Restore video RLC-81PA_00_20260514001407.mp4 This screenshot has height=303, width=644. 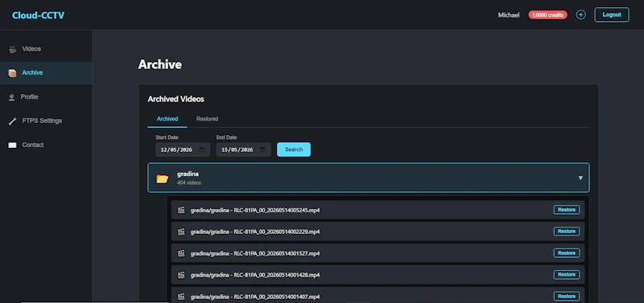567,296
